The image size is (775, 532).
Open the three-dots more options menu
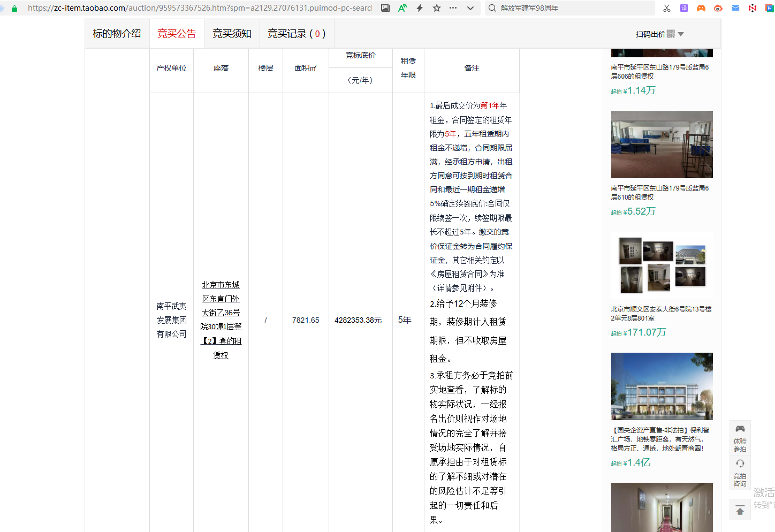[453, 8]
